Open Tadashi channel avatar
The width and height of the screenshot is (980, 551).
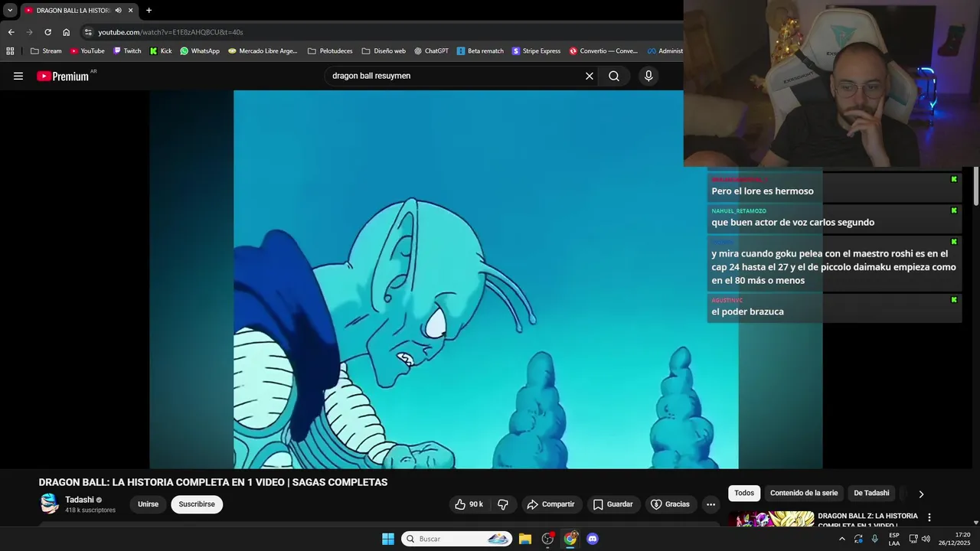[49, 504]
